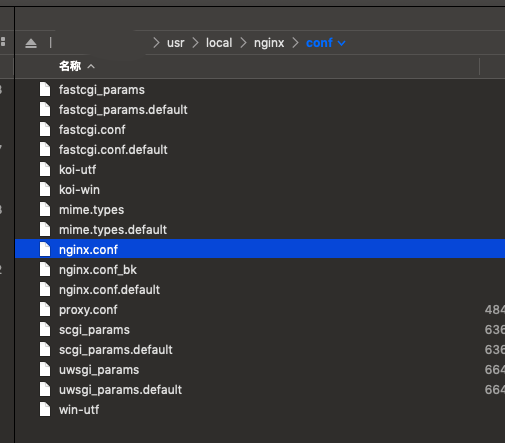The width and height of the screenshot is (505, 443).
Task: Select the uwsgi_params file icon
Action: (x=45, y=370)
